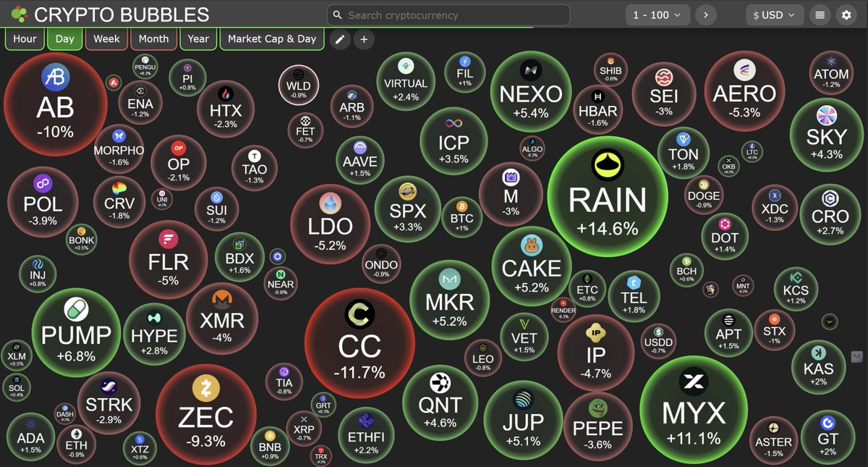Select the FLR bubble
The image size is (868, 467).
click(169, 258)
